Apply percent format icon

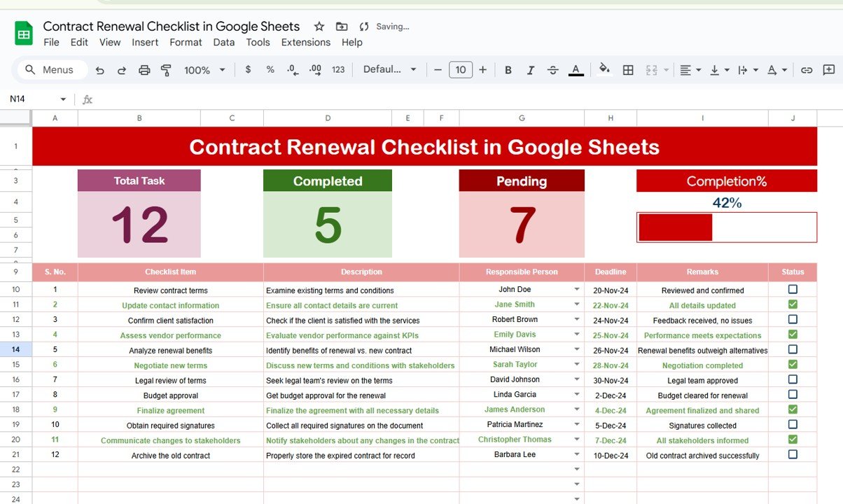coord(270,70)
